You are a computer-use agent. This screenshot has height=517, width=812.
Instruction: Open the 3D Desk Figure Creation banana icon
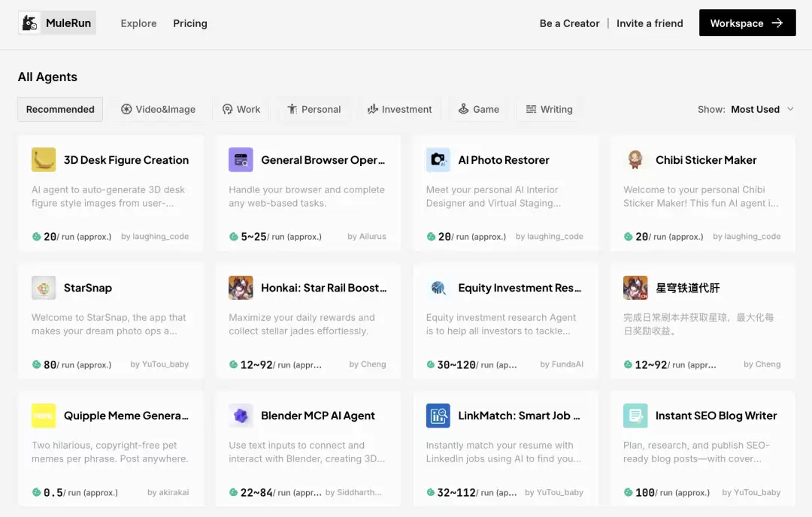tap(44, 160)
